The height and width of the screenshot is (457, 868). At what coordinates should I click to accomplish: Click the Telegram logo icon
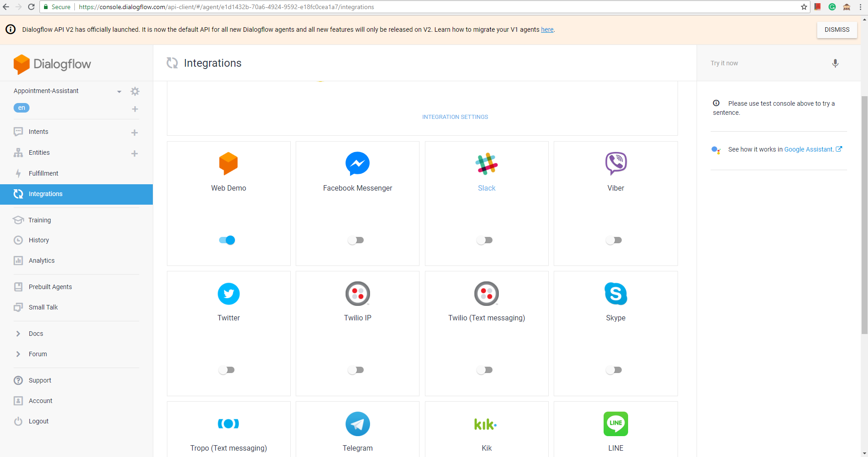coord(357,424)
